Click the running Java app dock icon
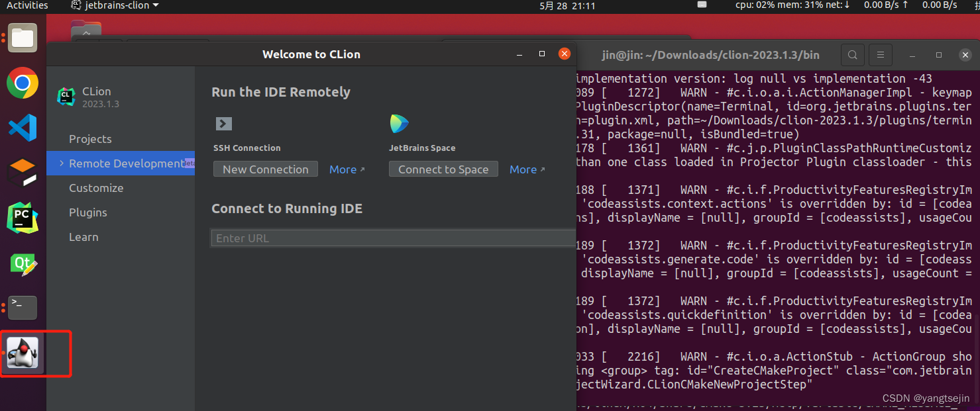Screen dimensions: 980x411 click(23, 353)
